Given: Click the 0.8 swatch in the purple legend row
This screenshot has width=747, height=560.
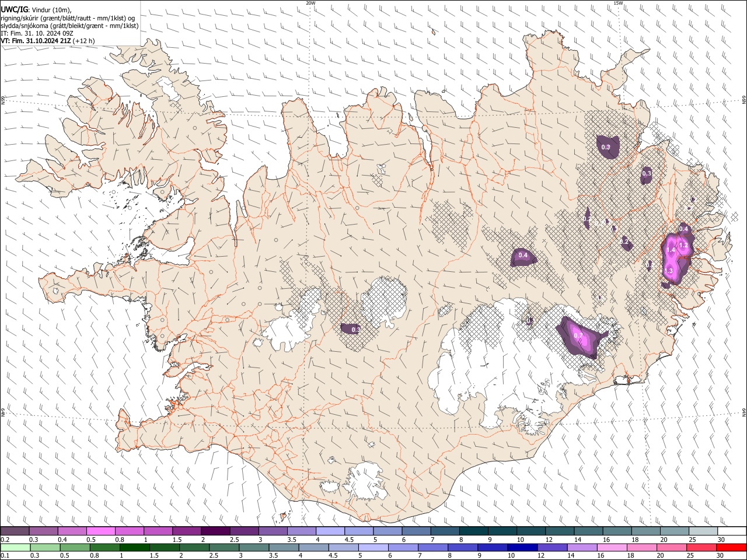Looking at the screenshot, I should pyautogui.click(x=129, y=531).
